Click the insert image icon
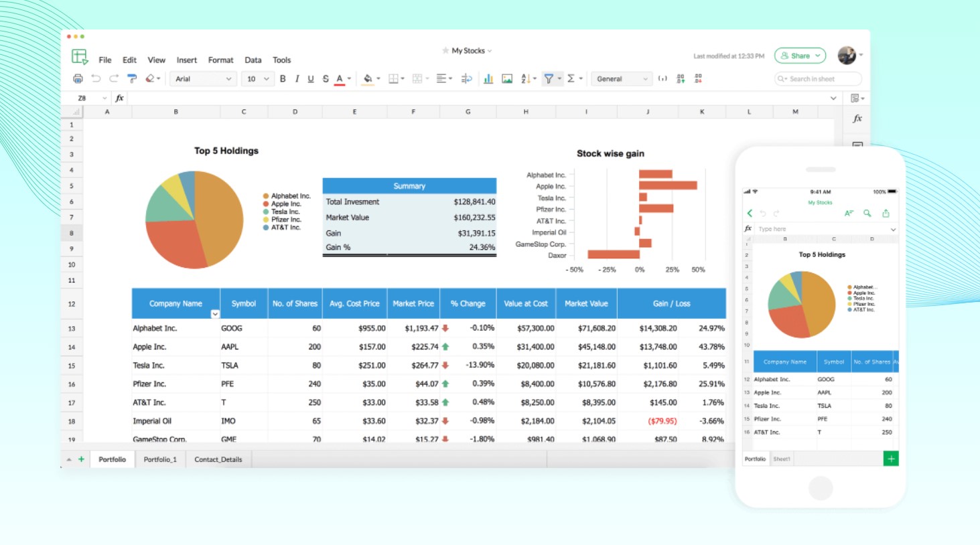This screenshot has width=980, height=545. (507, 79)
